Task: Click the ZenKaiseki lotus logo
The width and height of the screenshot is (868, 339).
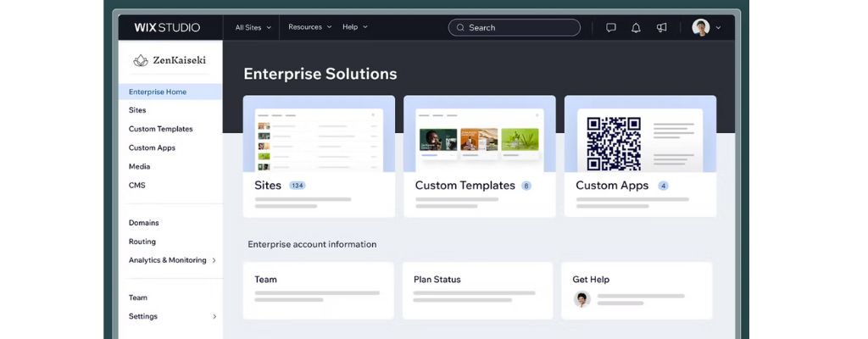Action: [141, 60]
